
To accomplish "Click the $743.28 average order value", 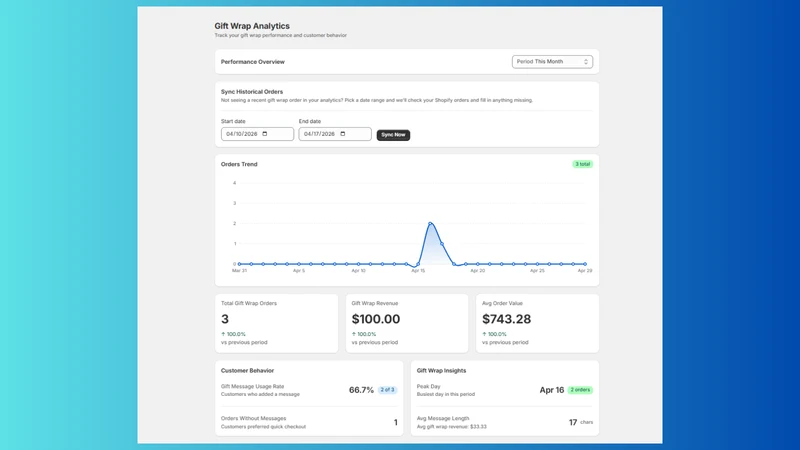I will [x=506, y=319].
